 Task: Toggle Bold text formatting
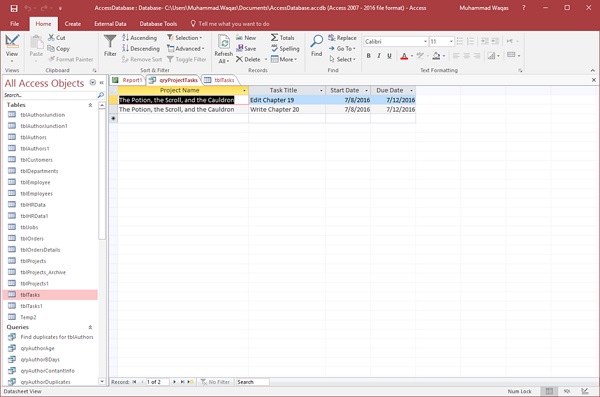368,56
